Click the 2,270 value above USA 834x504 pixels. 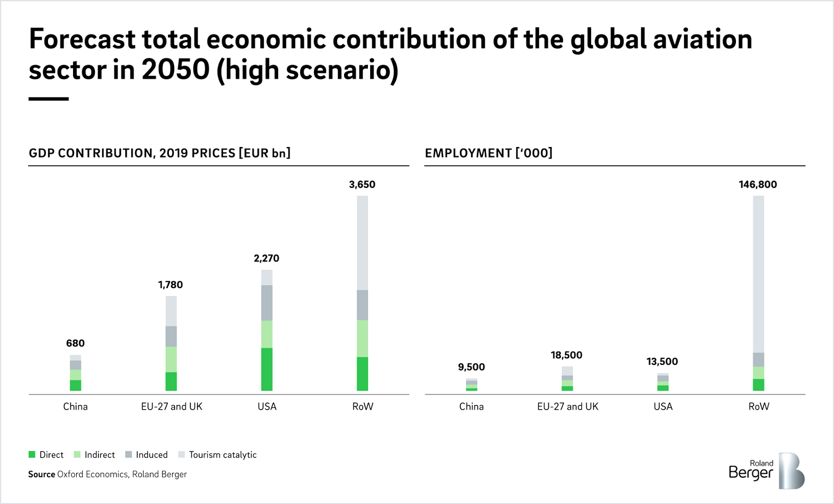click(x=266, y=259)
